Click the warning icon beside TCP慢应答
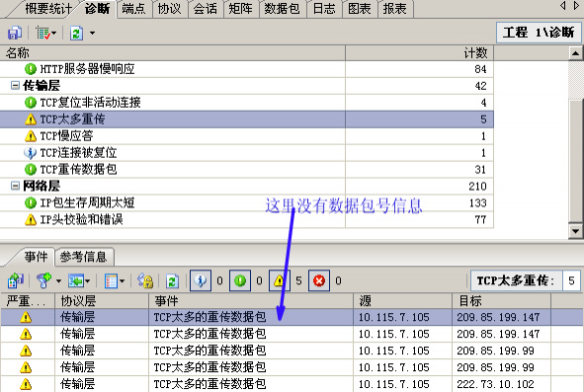This screenshot has width=584, height=392. [x=31, y=136]
